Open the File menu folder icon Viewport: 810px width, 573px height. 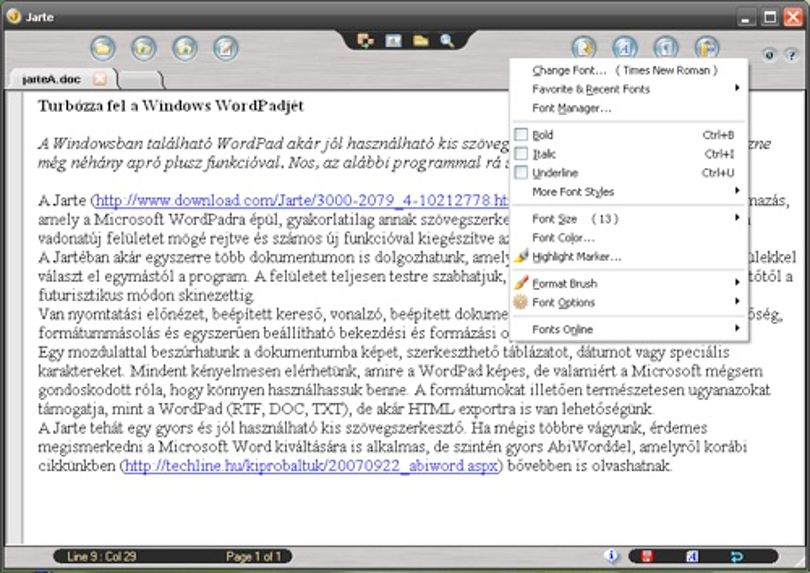[x=103, y=48]
